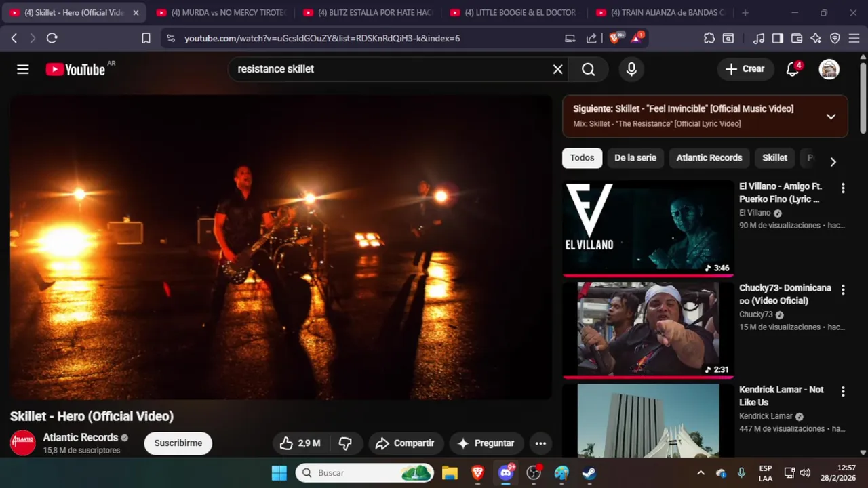This screenshot has height=488, width=868.
Task: Select the De la serie chip
Action: click(x=635, y=158)
